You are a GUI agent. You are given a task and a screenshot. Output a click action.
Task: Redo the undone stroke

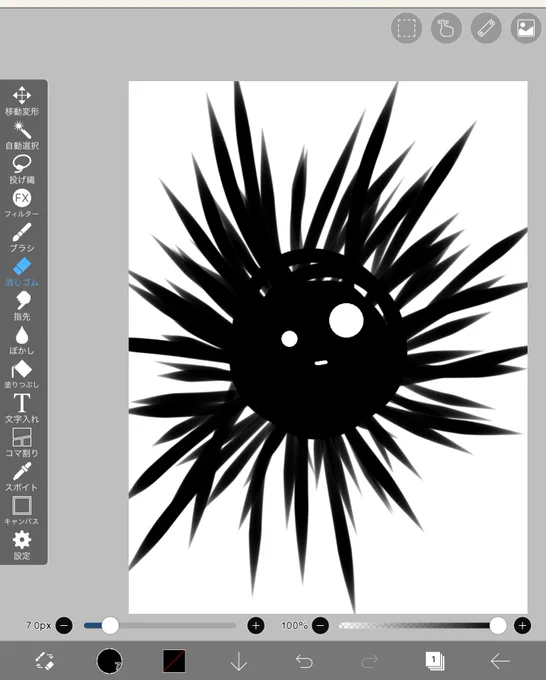369,661
